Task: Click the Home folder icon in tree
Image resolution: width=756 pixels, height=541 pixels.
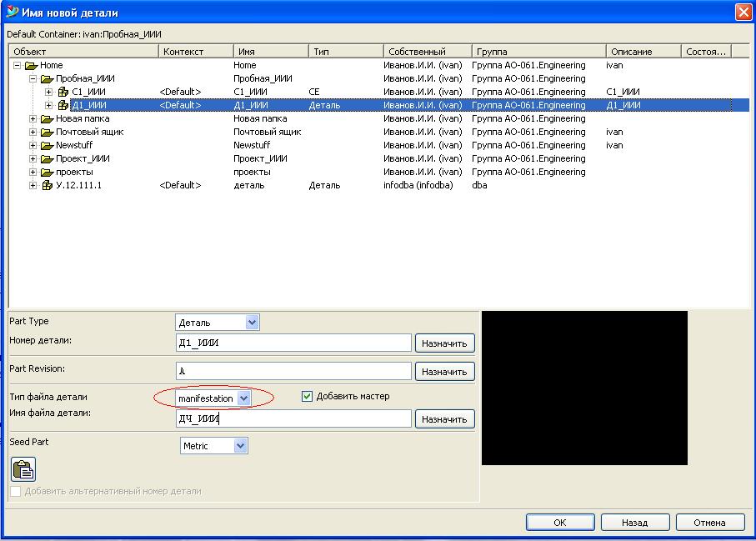Action: tap(32, 66)
